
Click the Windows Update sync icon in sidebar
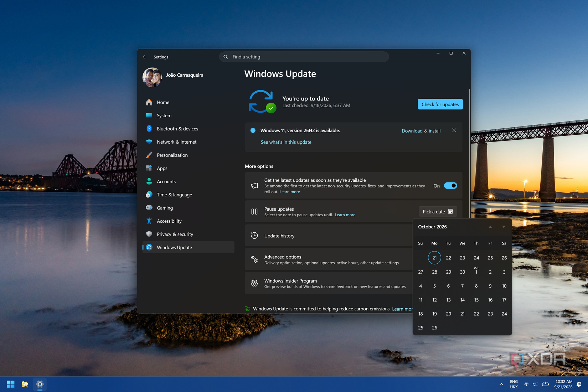pos(149,247)
